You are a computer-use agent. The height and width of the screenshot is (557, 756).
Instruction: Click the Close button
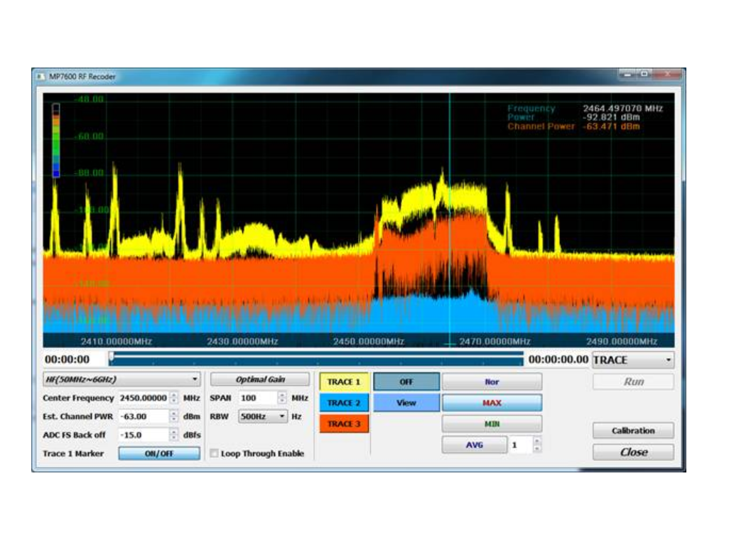633,452
